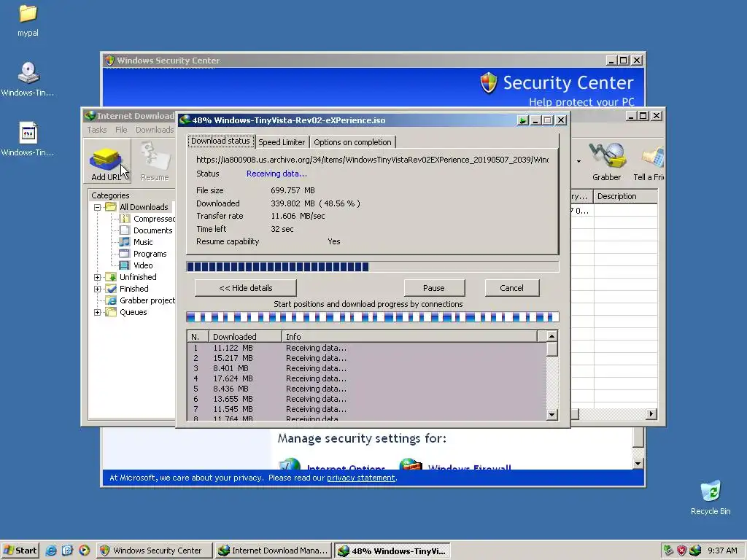Screen dimensions: 747x560
Task: Click the Add URL toolbar icon
Action: click(107, 161)
